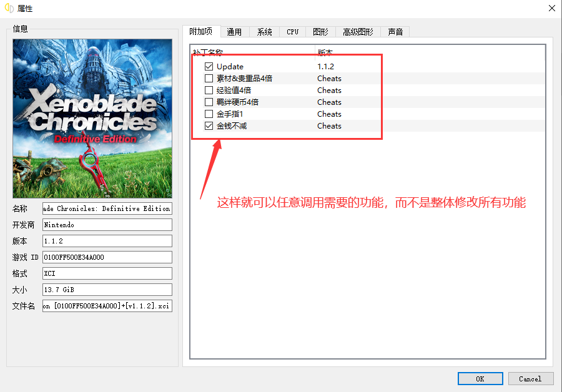Enable the 金手指1 cheat

(209, 114)
